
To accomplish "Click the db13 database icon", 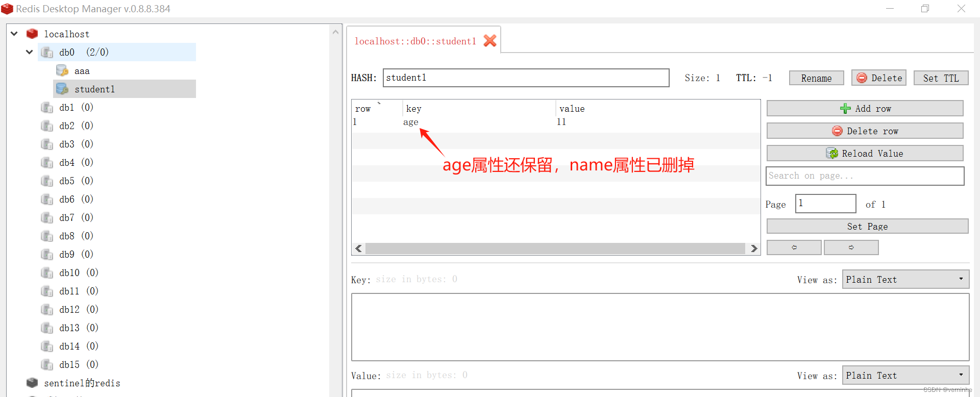I will coord(47,328).
